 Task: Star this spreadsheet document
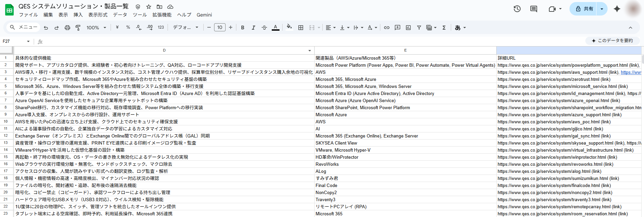click(149, 7)
